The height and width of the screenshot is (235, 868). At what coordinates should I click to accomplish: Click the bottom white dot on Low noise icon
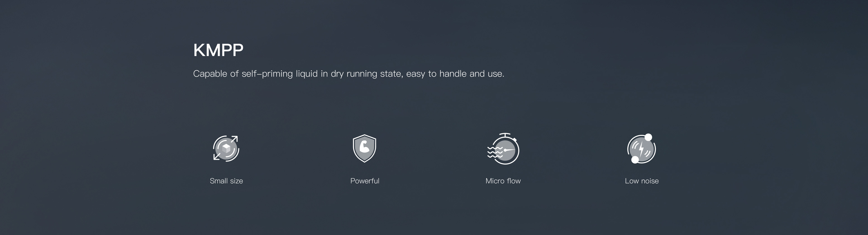[635, 160]
